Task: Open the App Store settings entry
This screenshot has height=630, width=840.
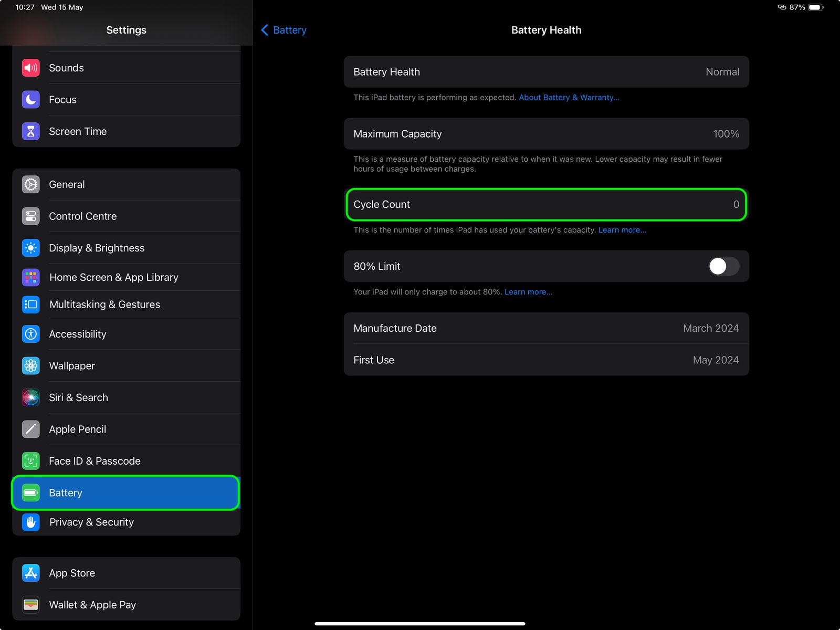Action: tap(72, 573)
